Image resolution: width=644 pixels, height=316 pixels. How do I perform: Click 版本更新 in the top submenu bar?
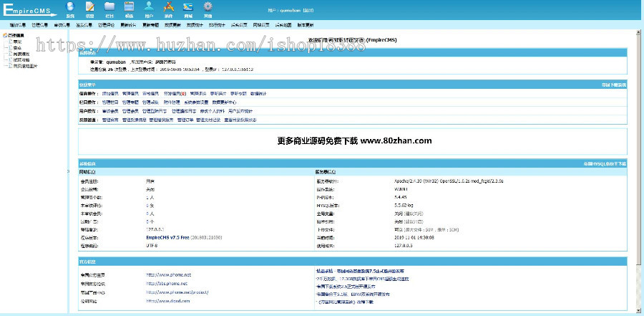point(306,25)
